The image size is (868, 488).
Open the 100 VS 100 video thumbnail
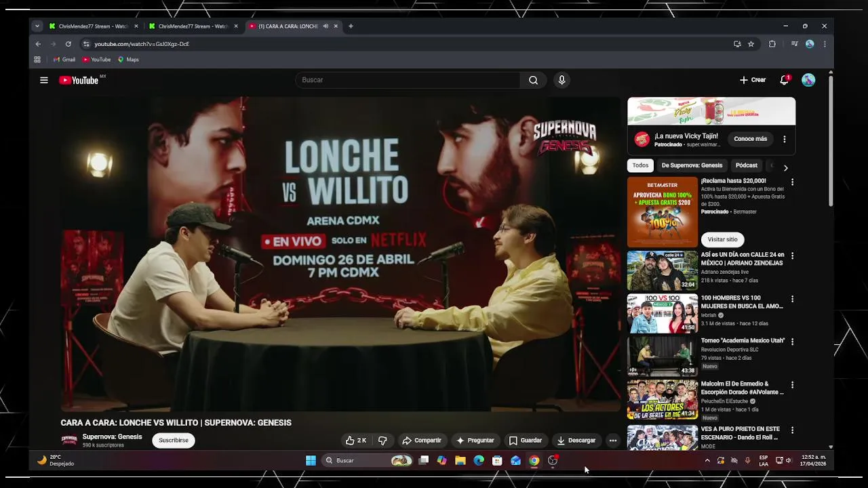(x=663, y=314)
